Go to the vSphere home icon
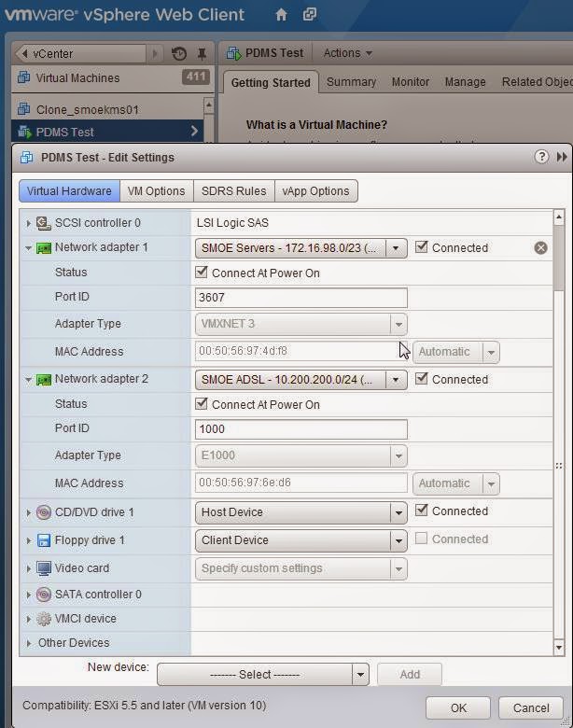573x728 pixels. (282, 15)
